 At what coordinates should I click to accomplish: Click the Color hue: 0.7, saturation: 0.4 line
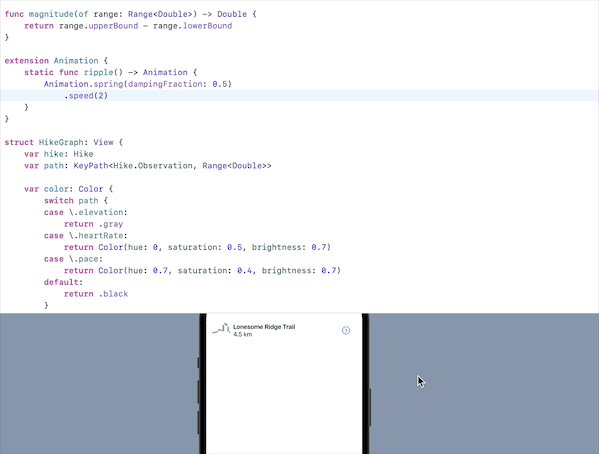coord(202,271)
